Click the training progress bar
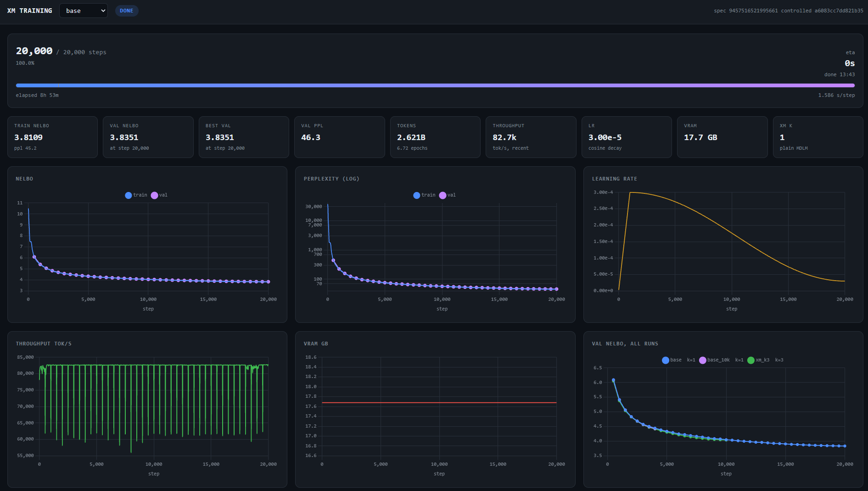 tap(435, 85)
